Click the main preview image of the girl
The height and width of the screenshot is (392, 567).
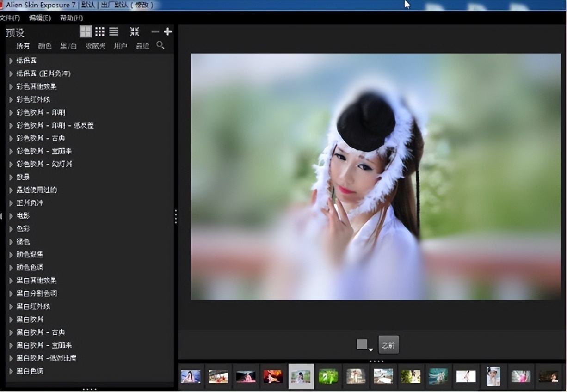tap(376, 177)
